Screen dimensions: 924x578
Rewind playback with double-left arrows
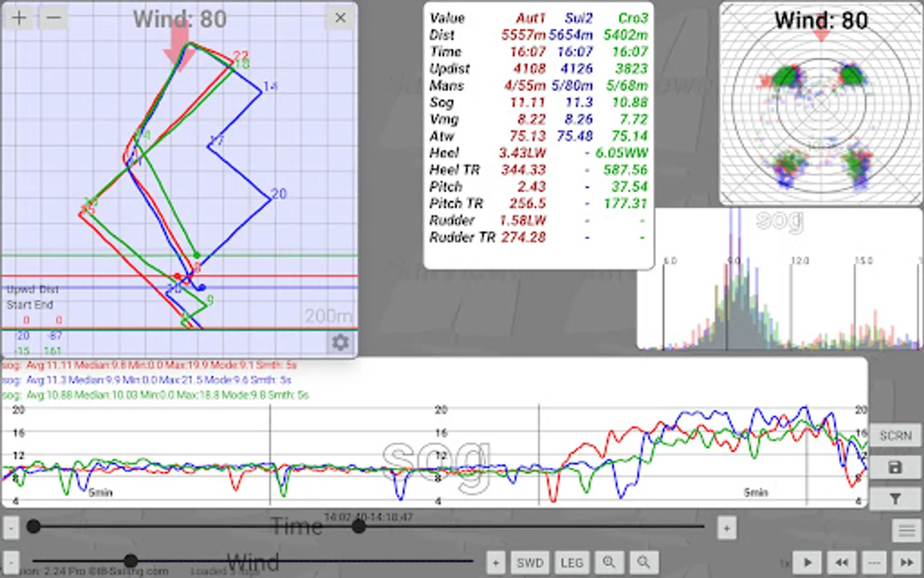point(841,563)
